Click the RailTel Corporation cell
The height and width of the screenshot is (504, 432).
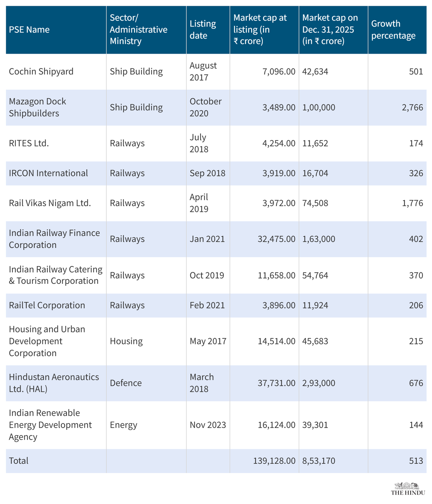pyautogui.click(x=47, y=305)
